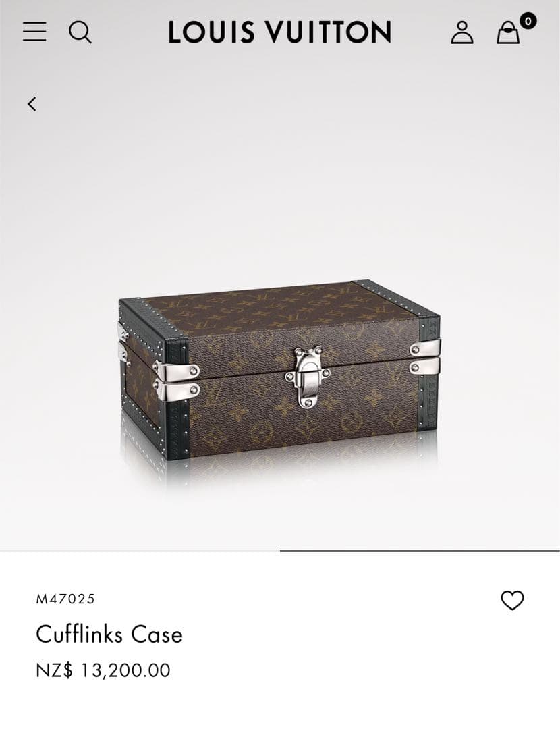Click the silver clasp lock on the case
560x729 pixels.
click(307, 376)
